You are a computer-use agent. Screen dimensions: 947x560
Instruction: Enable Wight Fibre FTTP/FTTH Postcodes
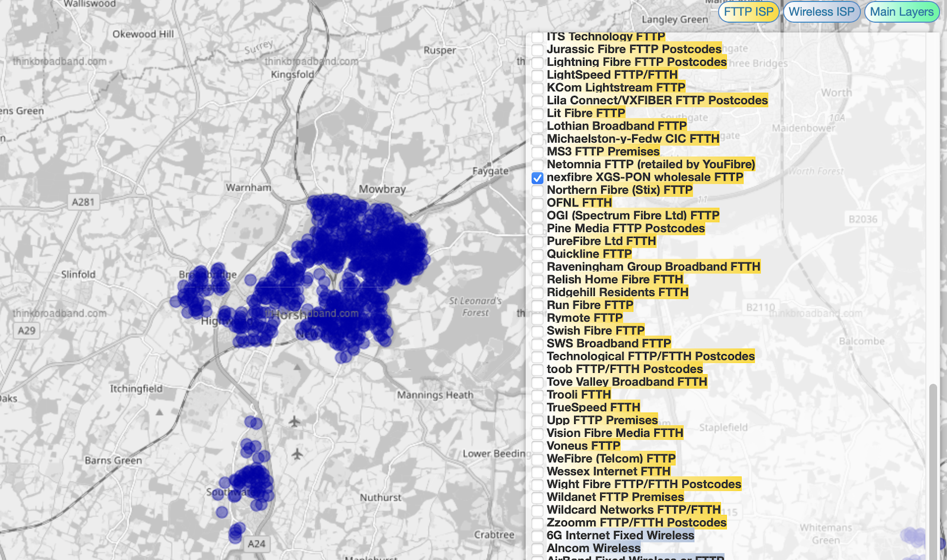(x=537, y=484)
